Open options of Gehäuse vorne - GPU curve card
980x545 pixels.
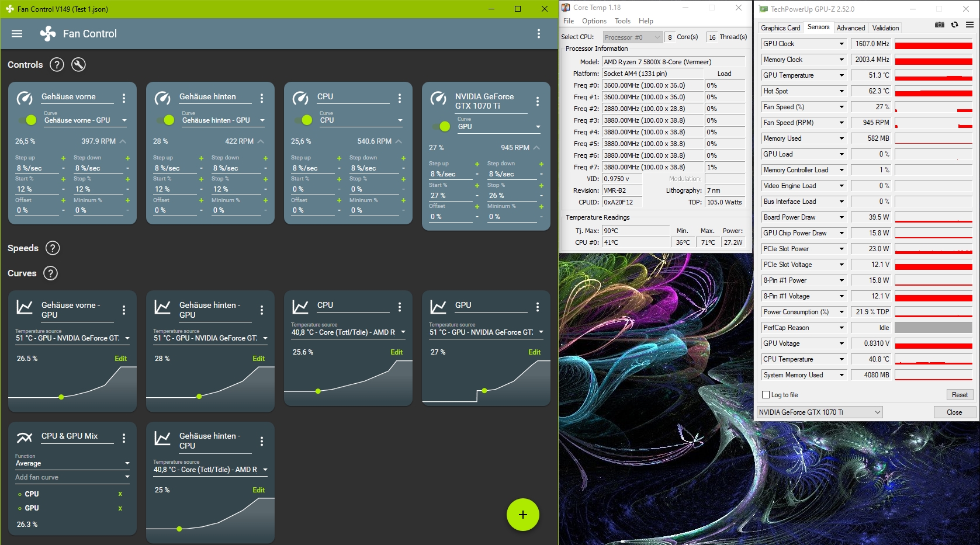point(124,310)
